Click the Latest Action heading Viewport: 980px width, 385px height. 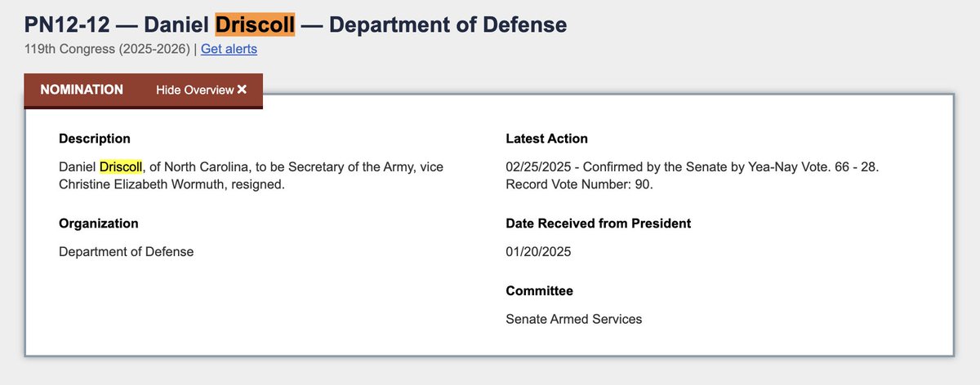(546, 139)
